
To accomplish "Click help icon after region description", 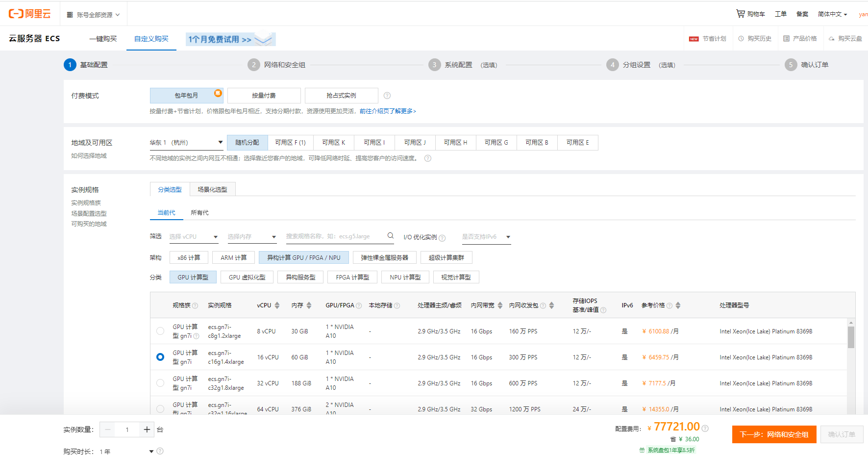I will coord(428,158).
